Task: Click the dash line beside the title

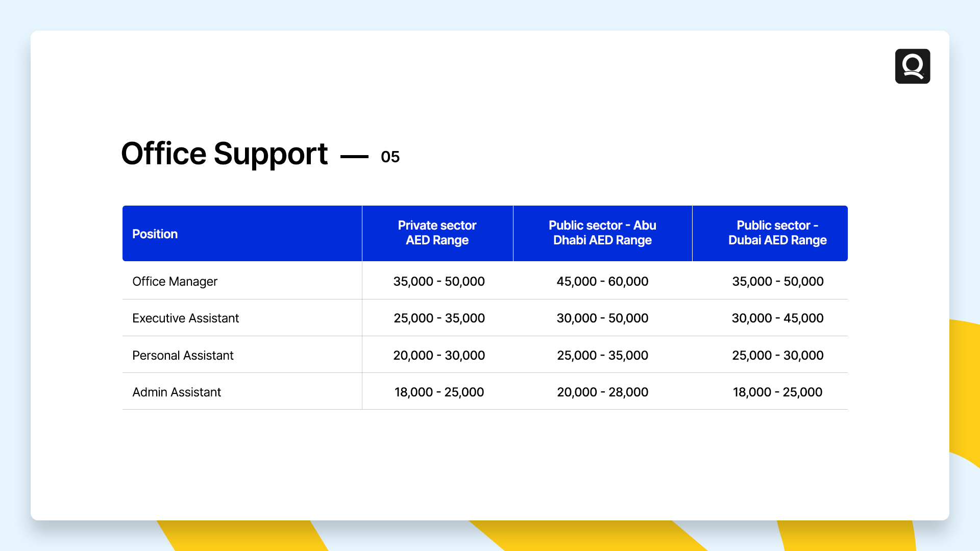Action: pyautogui.click(x=354, y=157)
